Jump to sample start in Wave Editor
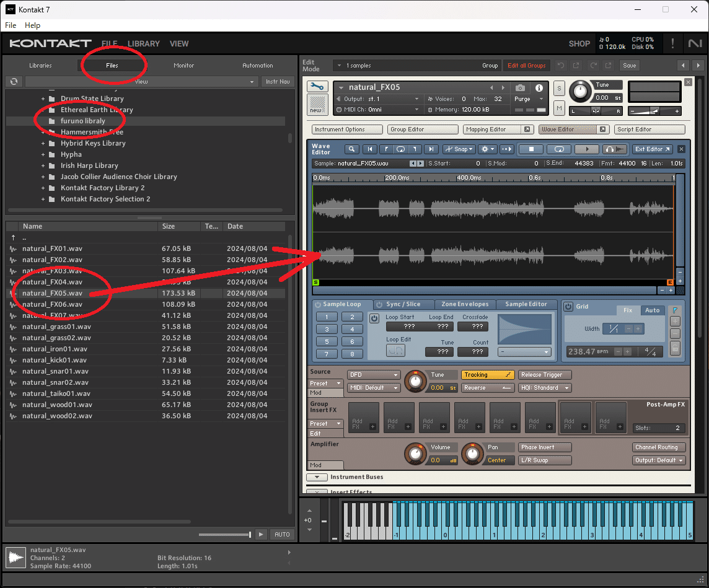 click(370, 149)
